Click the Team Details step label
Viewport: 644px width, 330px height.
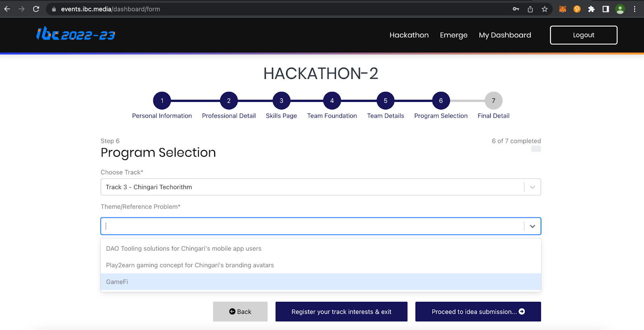click(386, 116)
